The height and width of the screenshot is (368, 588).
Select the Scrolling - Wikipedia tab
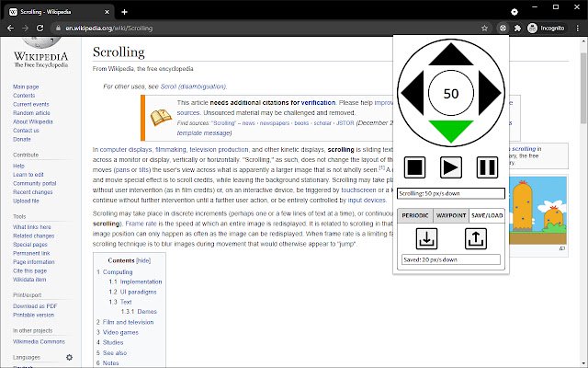point(58,12)
